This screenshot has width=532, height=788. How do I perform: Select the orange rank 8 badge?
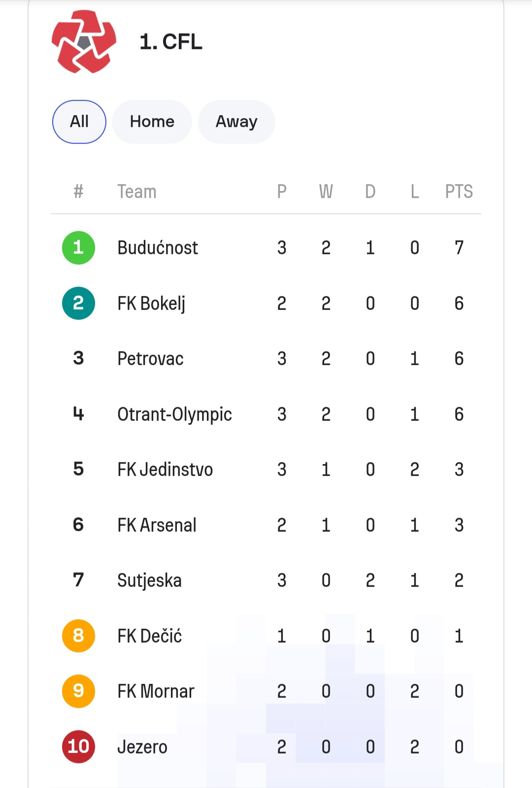[x=78, y=636]
